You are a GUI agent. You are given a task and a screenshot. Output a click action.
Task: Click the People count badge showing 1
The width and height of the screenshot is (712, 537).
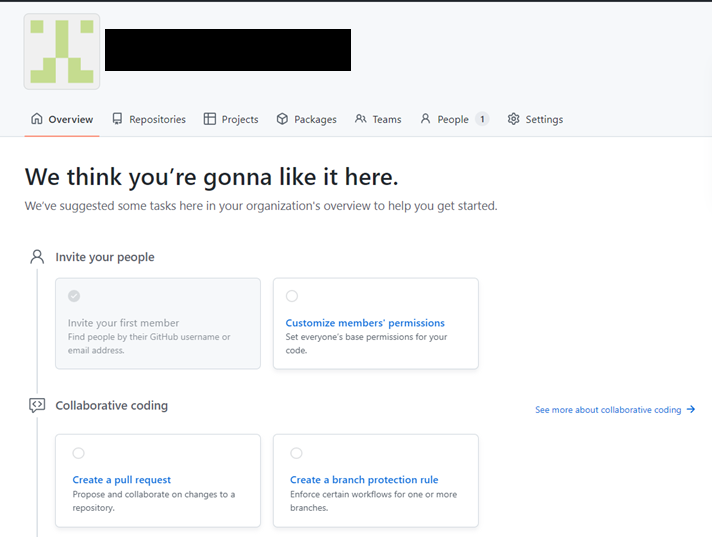[482, 119]
